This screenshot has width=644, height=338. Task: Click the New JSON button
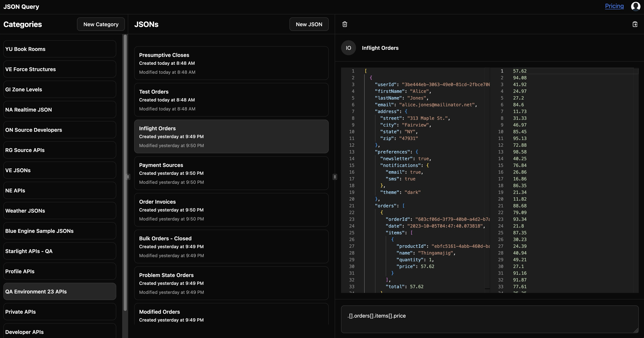pos(309,24)
